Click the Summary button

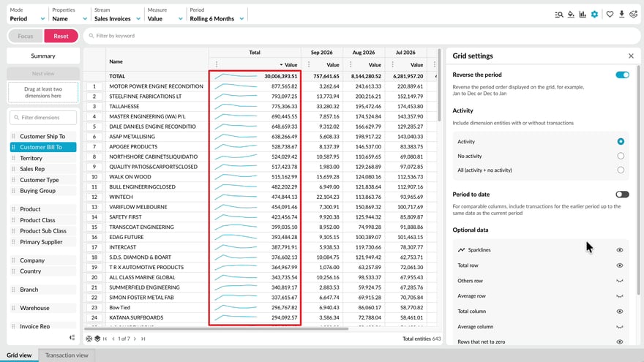43,56
